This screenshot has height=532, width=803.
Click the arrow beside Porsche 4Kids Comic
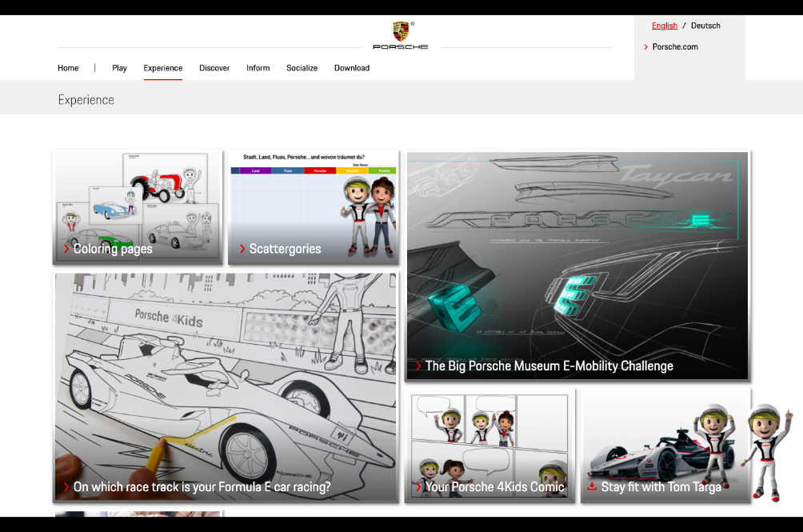point(418,487)
